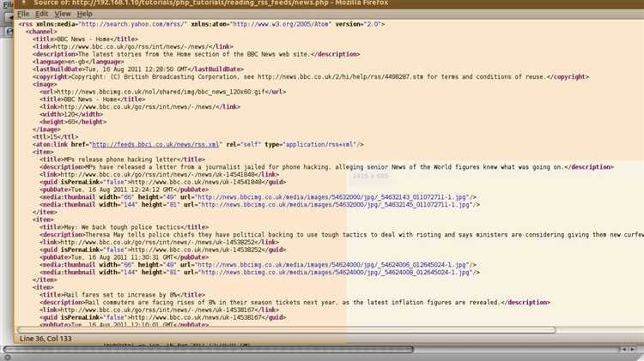This screenshot has height=361, width=644.
Task: Click the opening rss xmlns:media tag line
Action: 202,24
